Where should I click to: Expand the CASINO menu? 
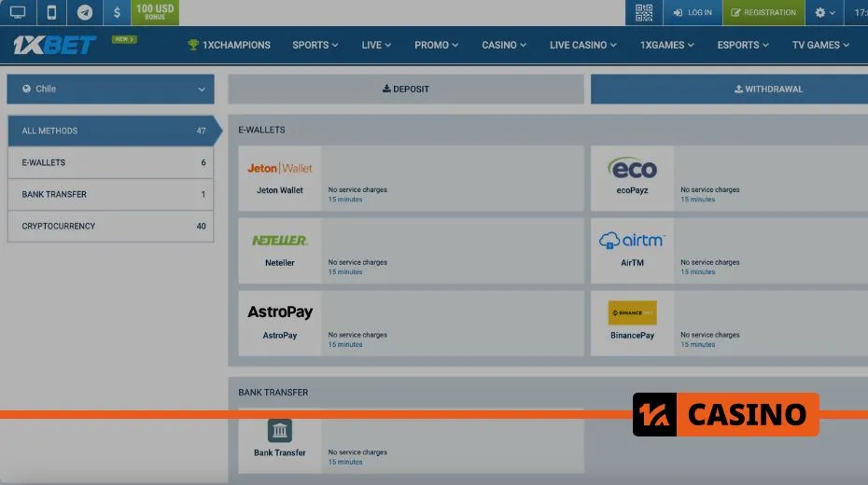point(504,45)
